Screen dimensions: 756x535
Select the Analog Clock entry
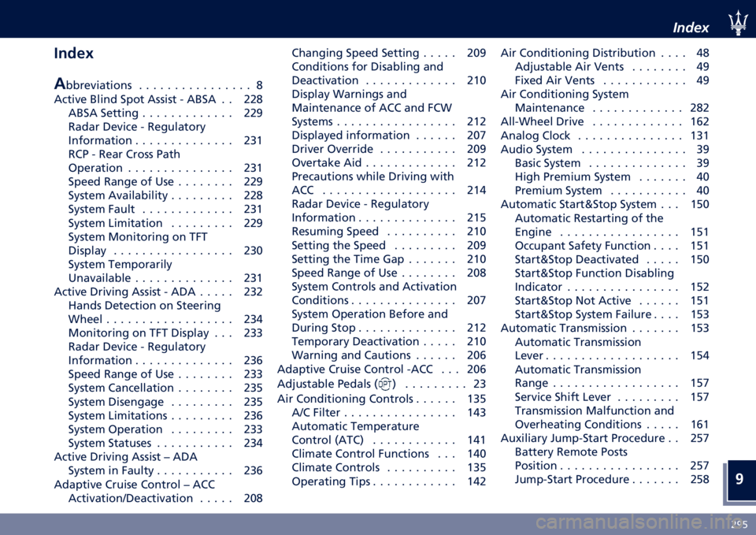(605, 136)
